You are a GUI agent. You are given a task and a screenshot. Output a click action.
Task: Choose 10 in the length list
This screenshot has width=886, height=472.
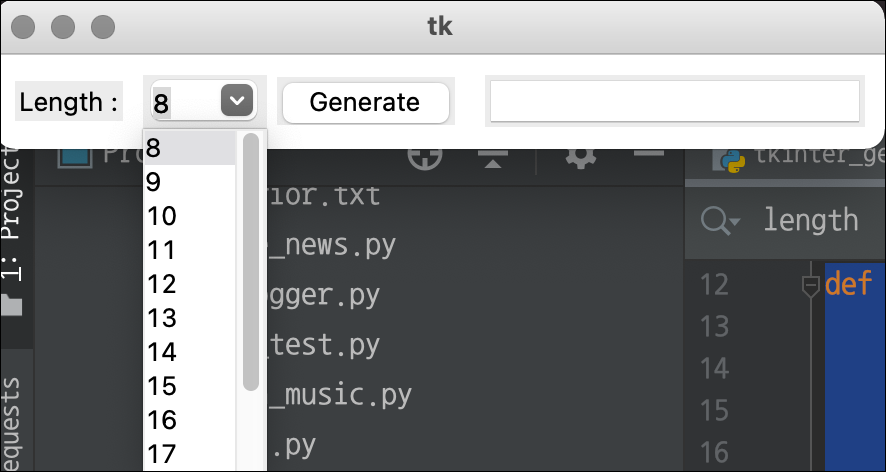(189, 216)
